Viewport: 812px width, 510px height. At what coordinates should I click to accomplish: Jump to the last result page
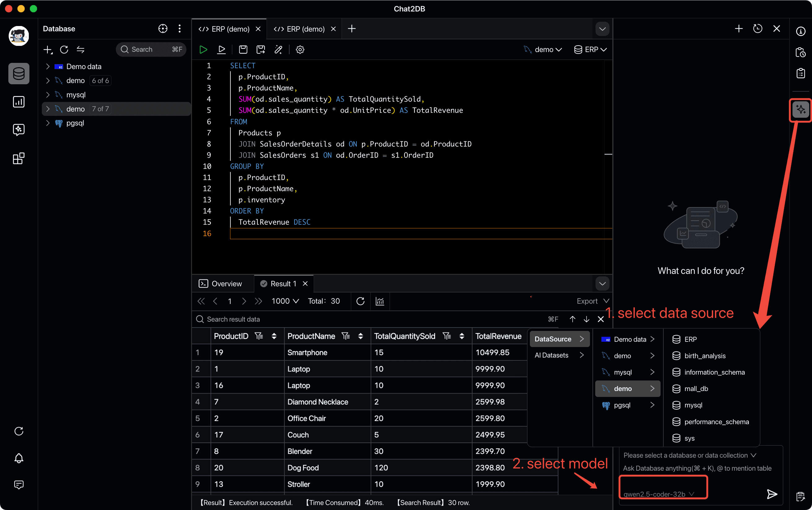coord(258,301)
